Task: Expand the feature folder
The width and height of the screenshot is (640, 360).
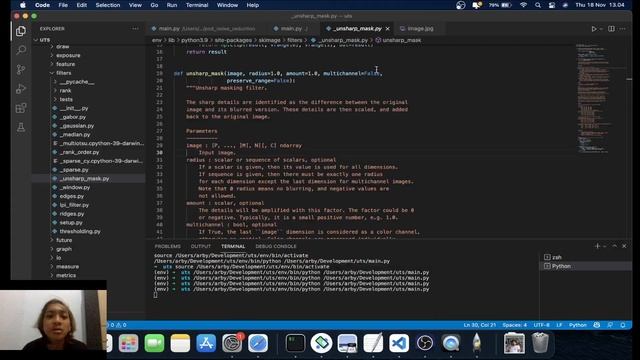Action: click(65, 64)
